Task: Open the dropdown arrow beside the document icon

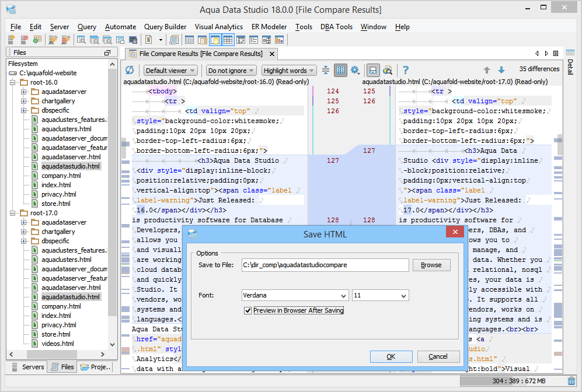Action: 161,40
